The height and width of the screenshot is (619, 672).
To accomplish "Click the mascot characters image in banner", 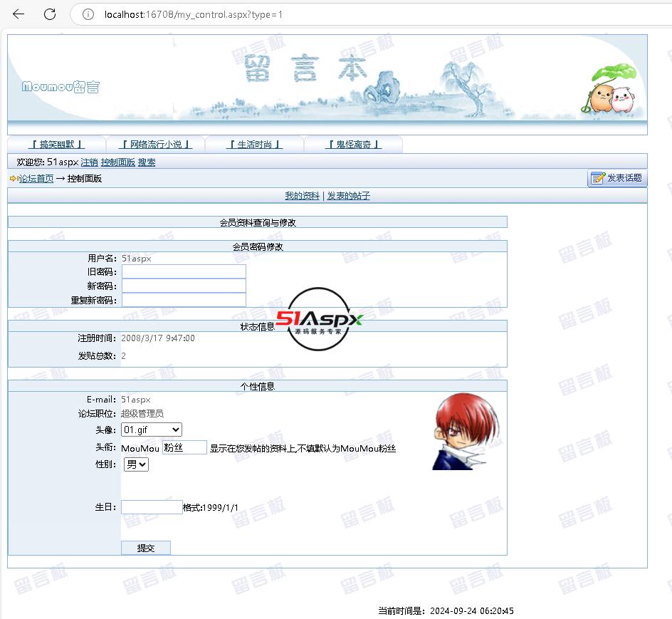I will 612,91.
